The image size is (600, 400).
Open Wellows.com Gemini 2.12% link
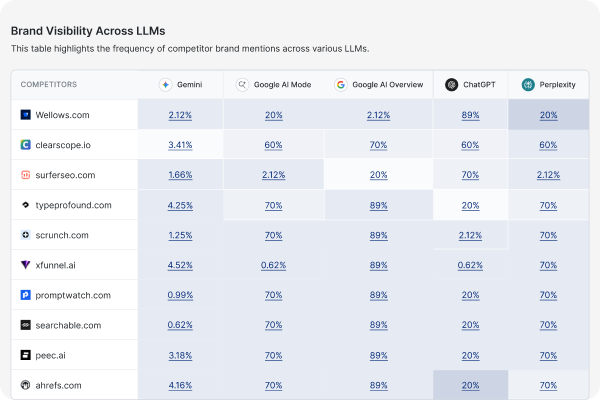pyautogui.click(x=181, y=115)
